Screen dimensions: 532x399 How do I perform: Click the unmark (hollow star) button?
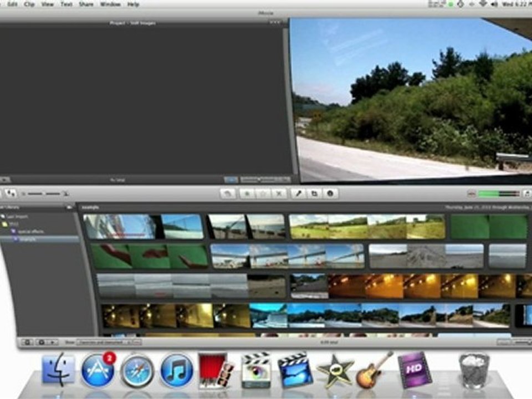(263, 194)
